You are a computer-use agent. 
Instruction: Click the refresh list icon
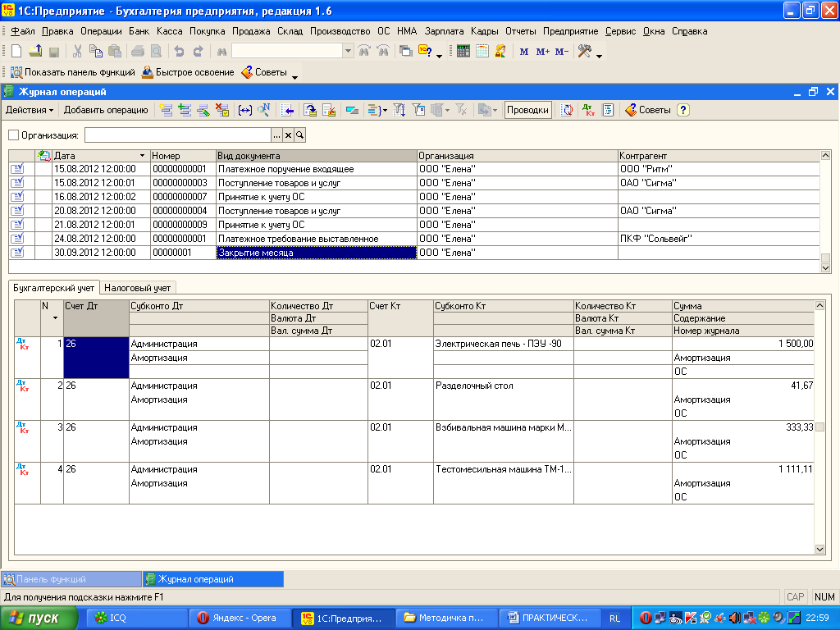[x=567, y=111]
